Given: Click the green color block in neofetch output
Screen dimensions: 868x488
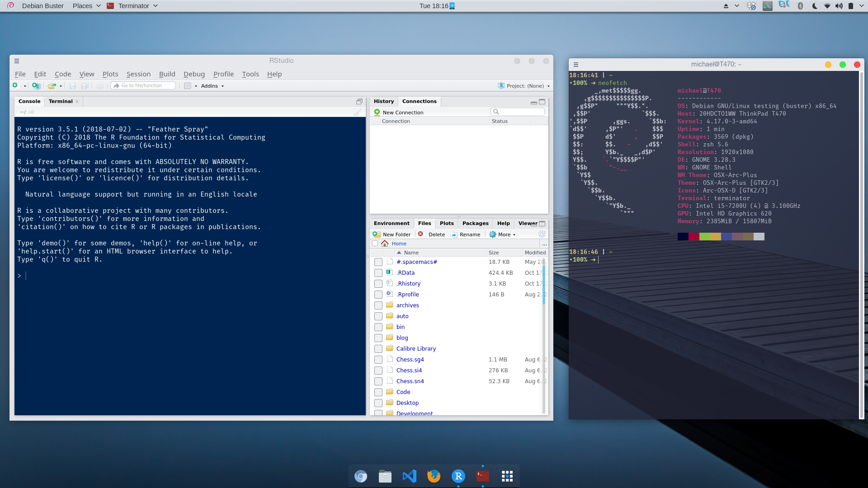Looking at the screenshot, I should pyautogui.click(x=705, y=236).
